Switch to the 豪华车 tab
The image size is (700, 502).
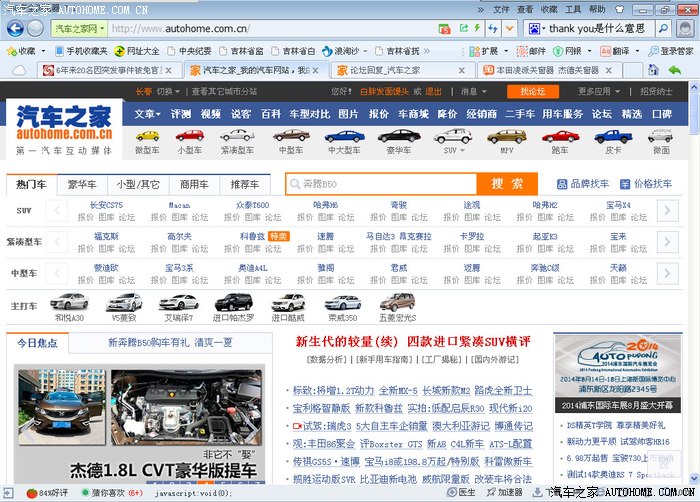(x=82, y=184)
